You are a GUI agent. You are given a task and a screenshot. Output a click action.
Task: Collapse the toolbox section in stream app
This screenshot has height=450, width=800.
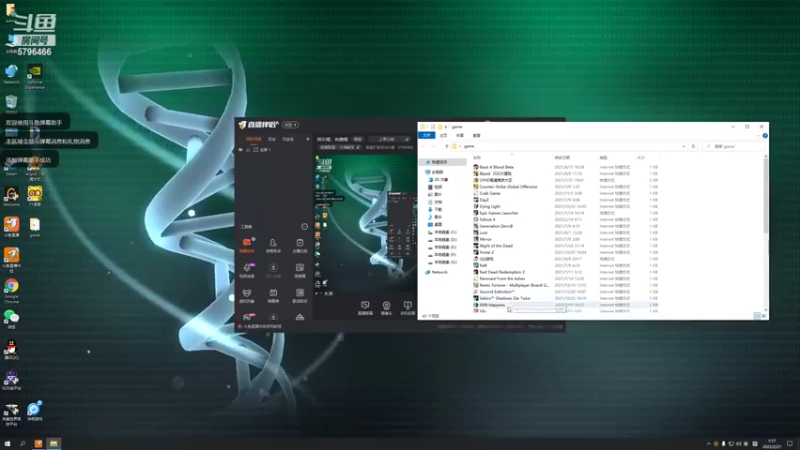tap(304, 227)
